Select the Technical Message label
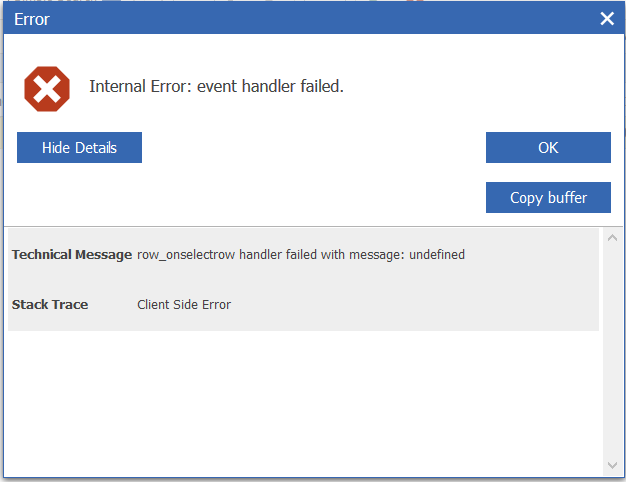Screen dimensions: 626x482 (x=71, y=255)
